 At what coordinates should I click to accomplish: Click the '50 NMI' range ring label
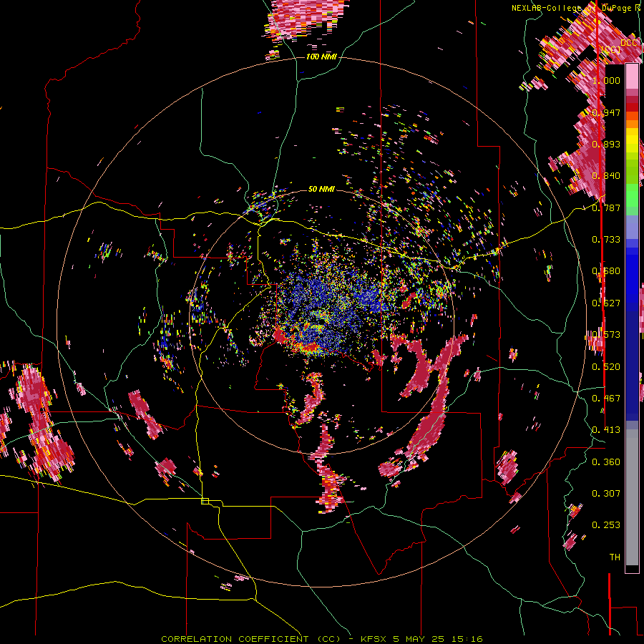coord(321,189)
